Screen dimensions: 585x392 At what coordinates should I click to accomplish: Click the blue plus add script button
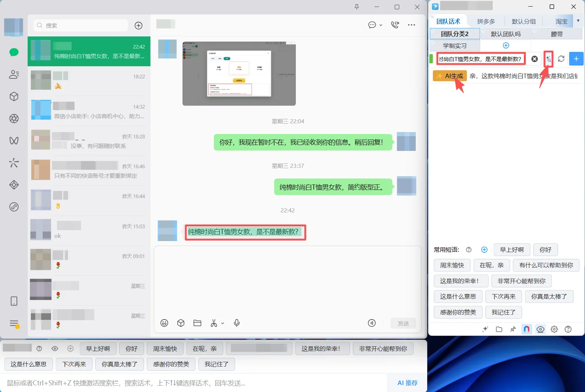(x=576, y=59)
